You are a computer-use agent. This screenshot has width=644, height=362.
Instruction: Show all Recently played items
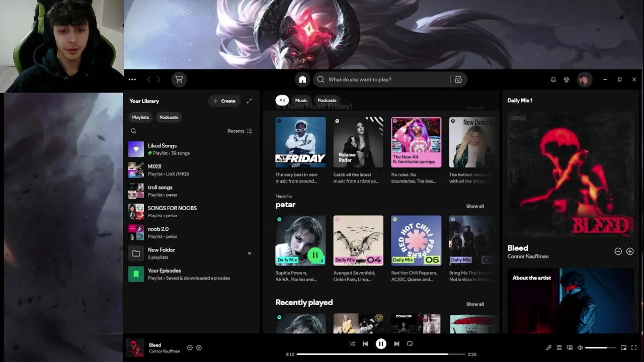click(475, 304)
